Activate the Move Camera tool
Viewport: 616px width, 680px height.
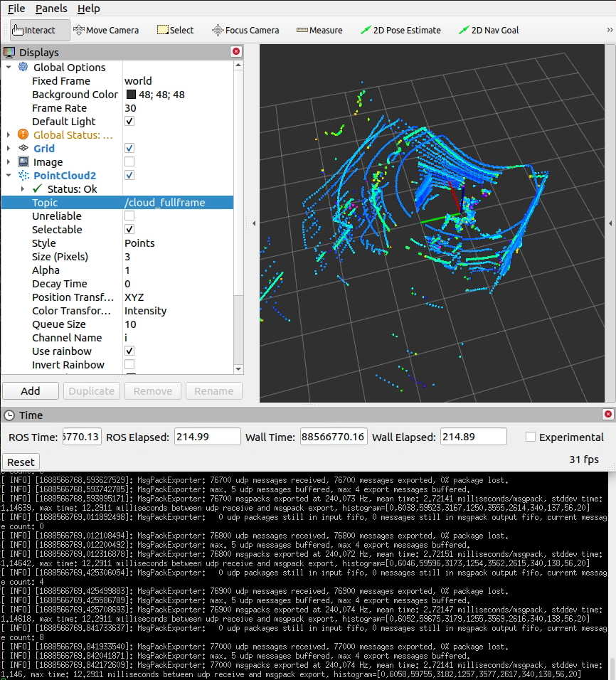point(105,31)
